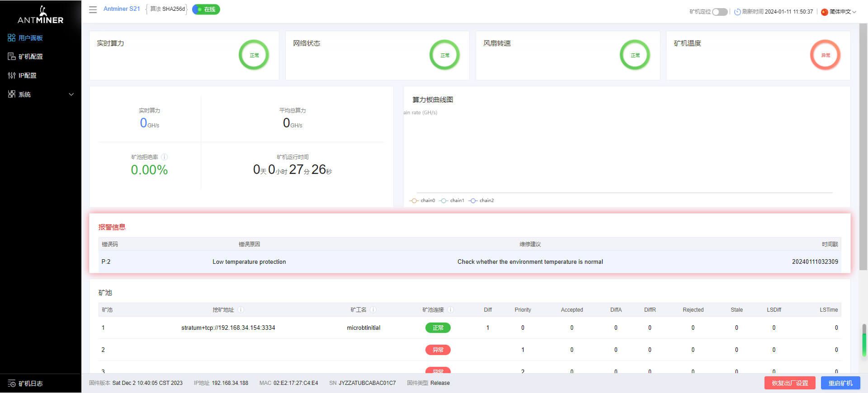Click info icon next to 矿工名 header
868x393 pixels.
373,310
